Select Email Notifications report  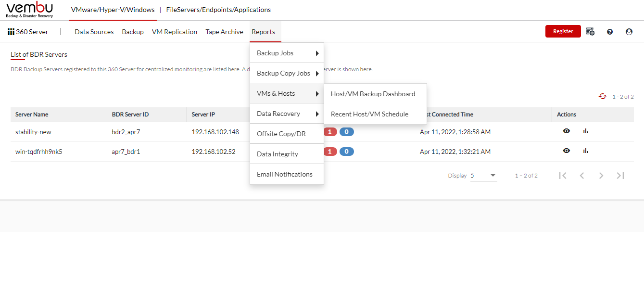[x=287, y=174]
